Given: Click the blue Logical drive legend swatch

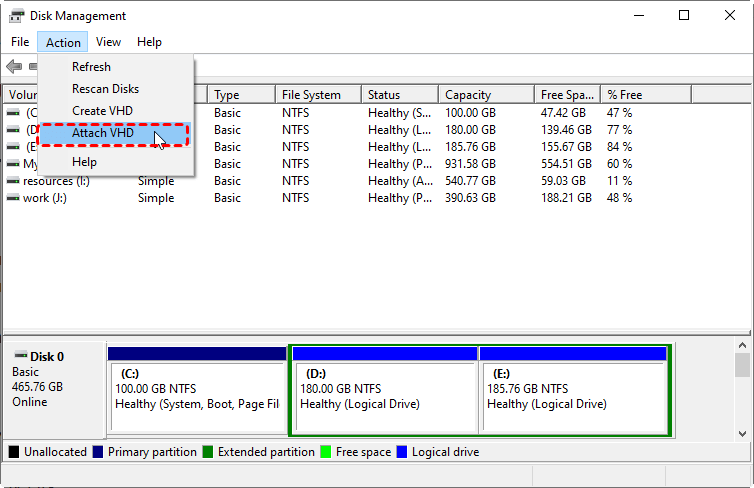Looking at the screenshot, I should click(x=402, y=452).
